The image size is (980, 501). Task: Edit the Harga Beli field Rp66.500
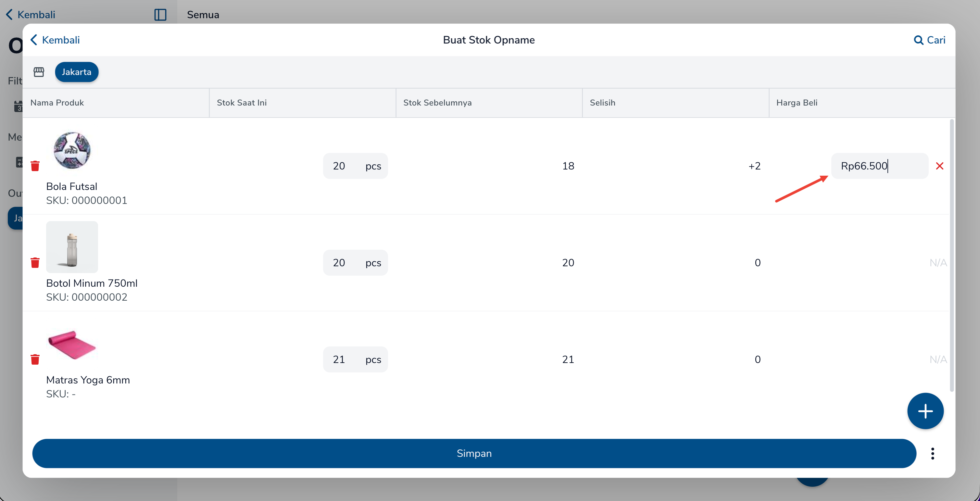(x=879, y=166)
